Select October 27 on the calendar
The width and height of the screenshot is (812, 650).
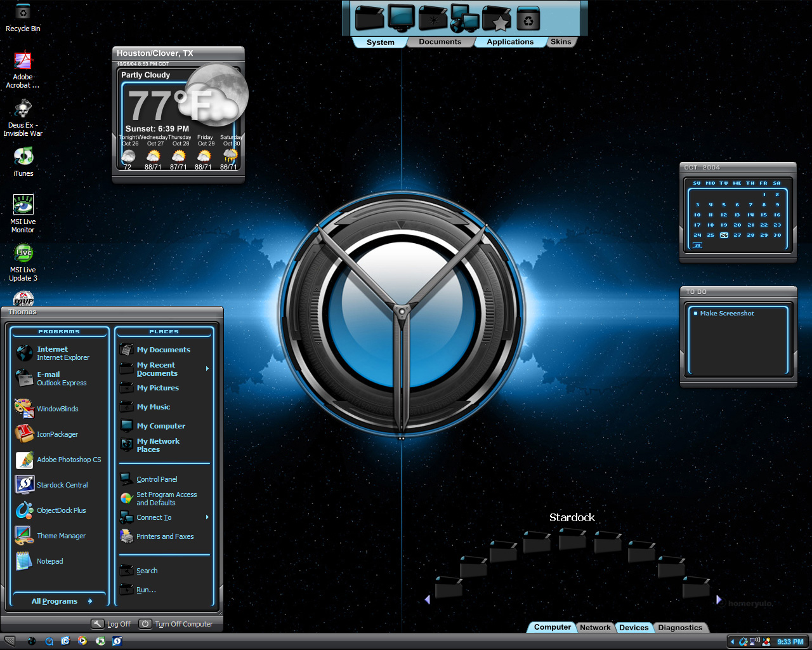pyautogui.click(x=737, y=235)
